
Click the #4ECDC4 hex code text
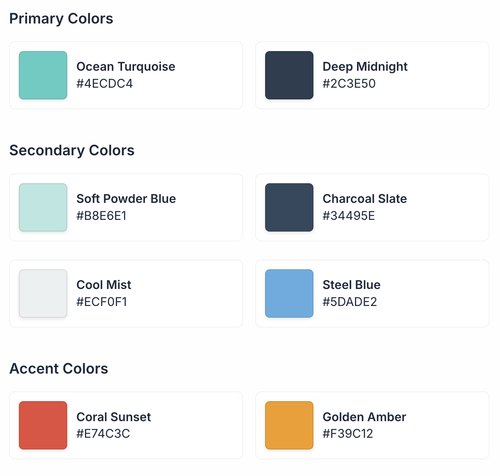[x=105, y=84]
